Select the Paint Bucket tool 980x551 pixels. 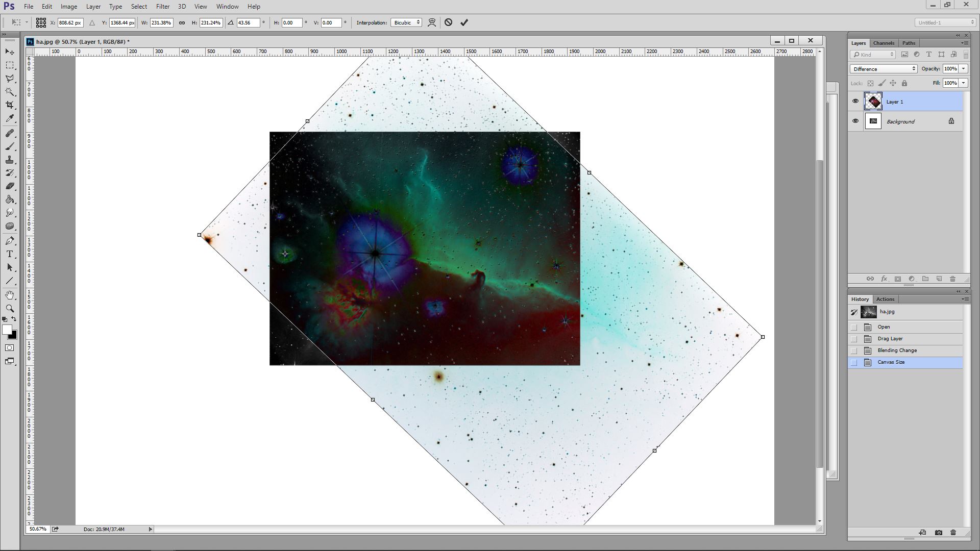click(10, 200)
